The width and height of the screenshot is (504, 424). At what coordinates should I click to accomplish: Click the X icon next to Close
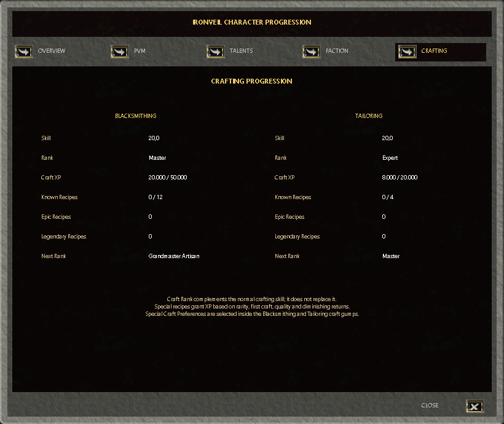[x=474, y=407]
